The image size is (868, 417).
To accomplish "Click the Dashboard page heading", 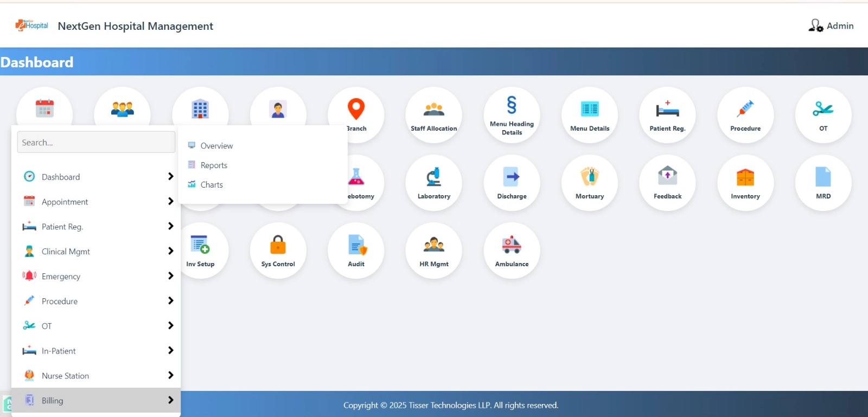I will [x=37, y=62].
